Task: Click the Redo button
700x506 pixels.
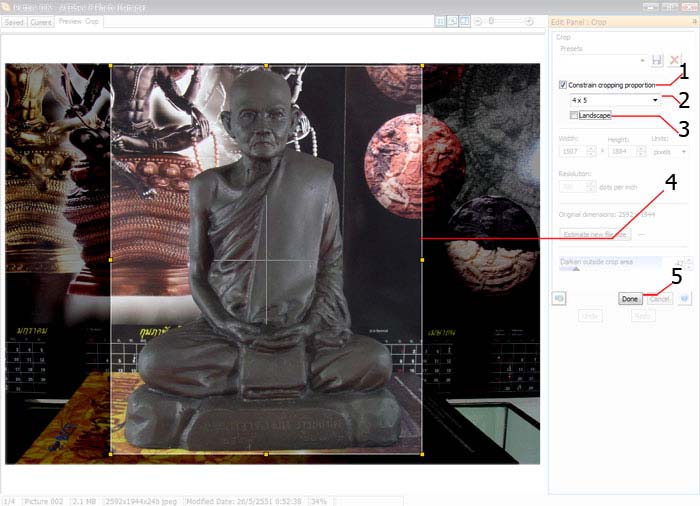Action: (x=642, y=316)
